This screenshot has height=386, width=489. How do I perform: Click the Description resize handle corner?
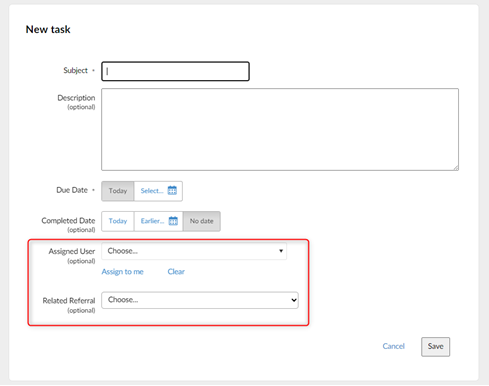point(456,168)
